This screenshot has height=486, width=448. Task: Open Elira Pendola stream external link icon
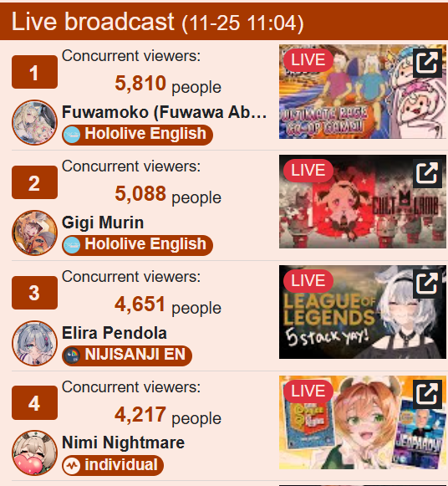pyautogui.click(x=427, y=284)
